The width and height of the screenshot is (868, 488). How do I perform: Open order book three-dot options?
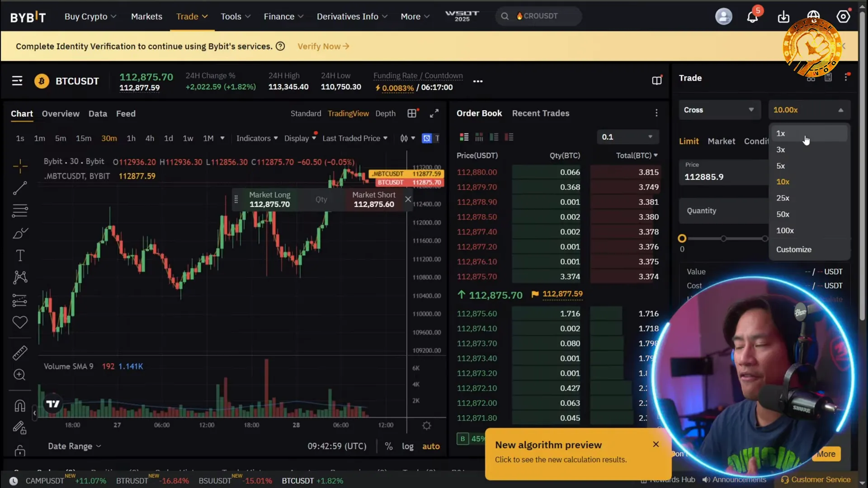coord(656,113)
